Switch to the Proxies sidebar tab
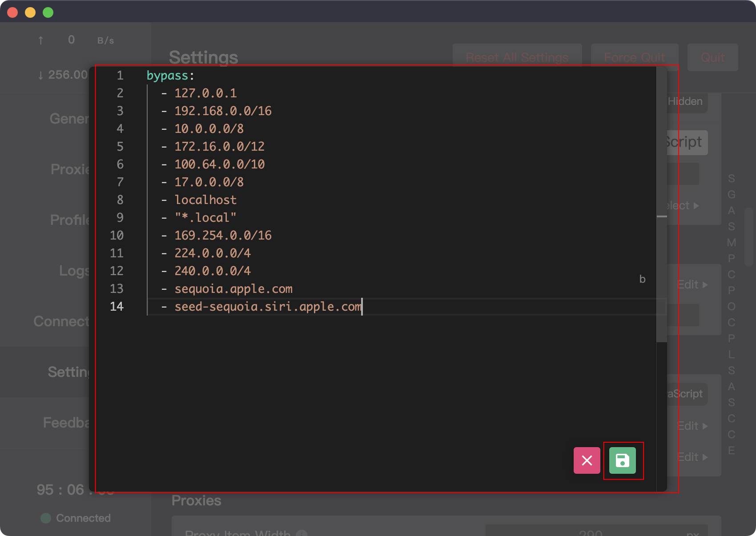 point(70,169)
